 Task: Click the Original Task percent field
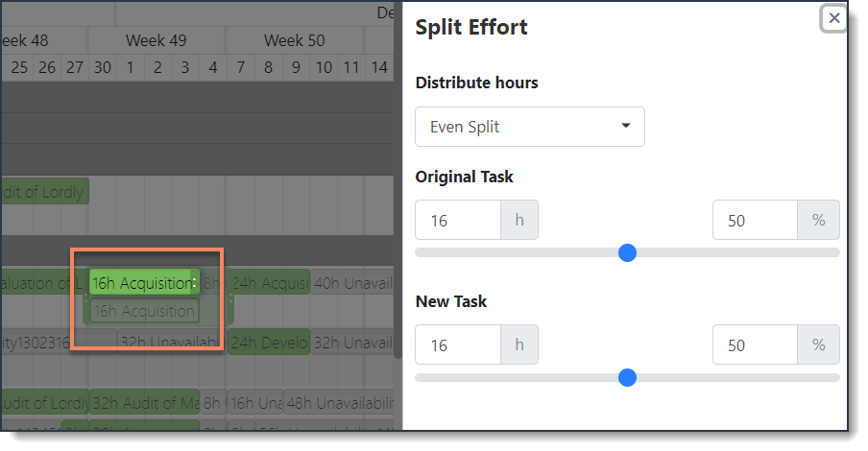coord(755,221)
